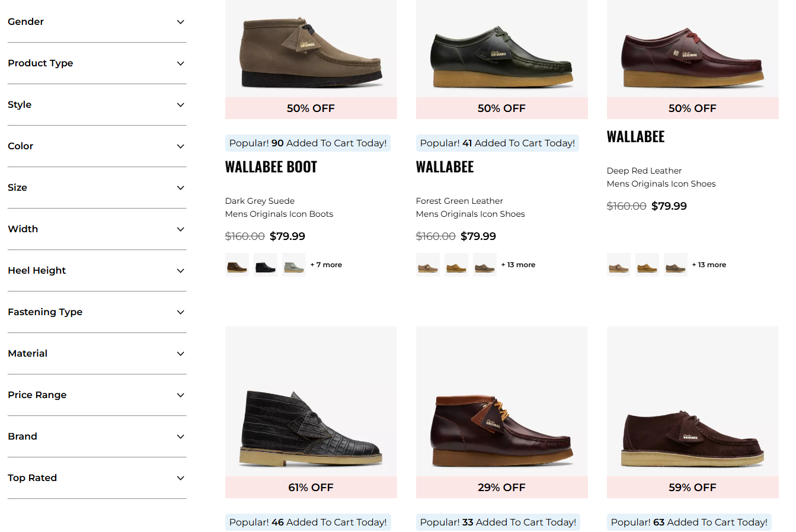Image resolution: width=796 pixels, height=532 pixels.
Task: Open the Heel Height filter
Action: (97, 271)
